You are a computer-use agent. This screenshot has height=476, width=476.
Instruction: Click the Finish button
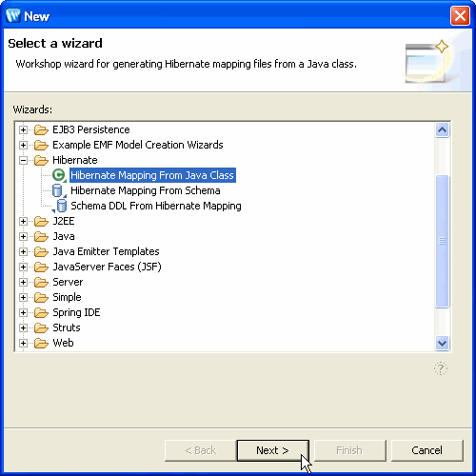click(x=349, y=450)
